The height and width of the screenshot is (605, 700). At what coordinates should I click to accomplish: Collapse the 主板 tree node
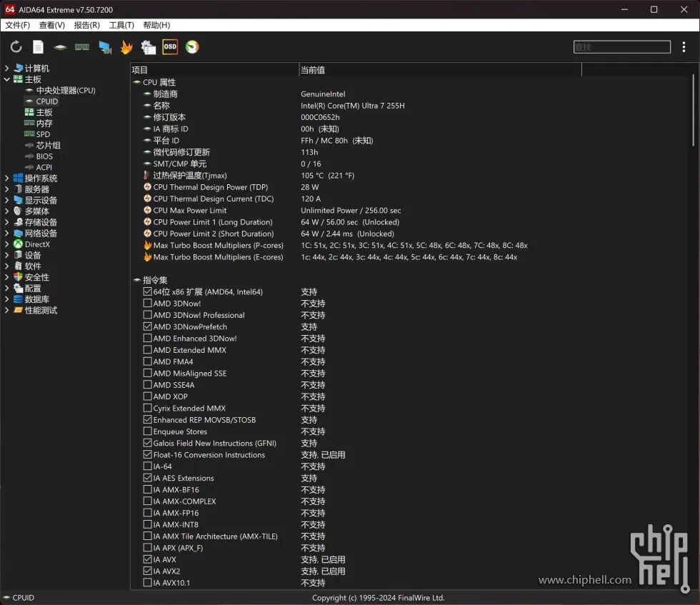click(x=6, y=79)
